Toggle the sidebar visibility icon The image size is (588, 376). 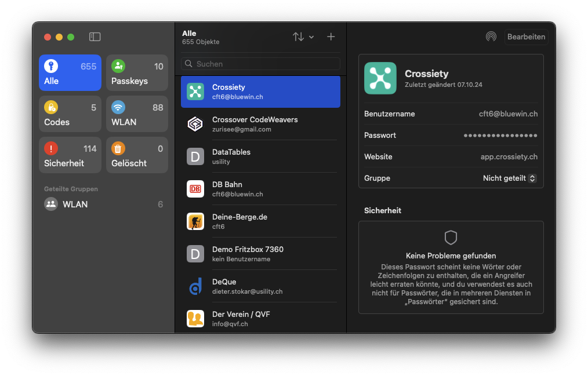[95, 36]
